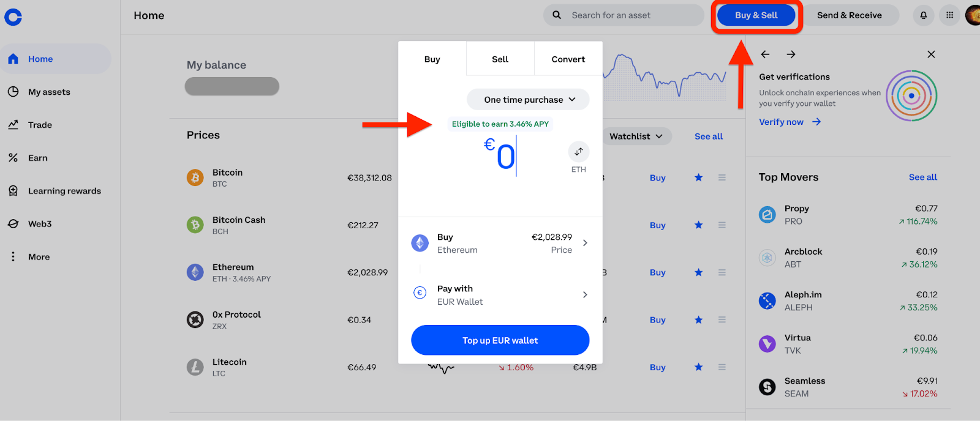The width and height of the screenshot is (980, 421).
Task: Click Buy in the 0x Protocol row
Action: click(x=658, y=320)
